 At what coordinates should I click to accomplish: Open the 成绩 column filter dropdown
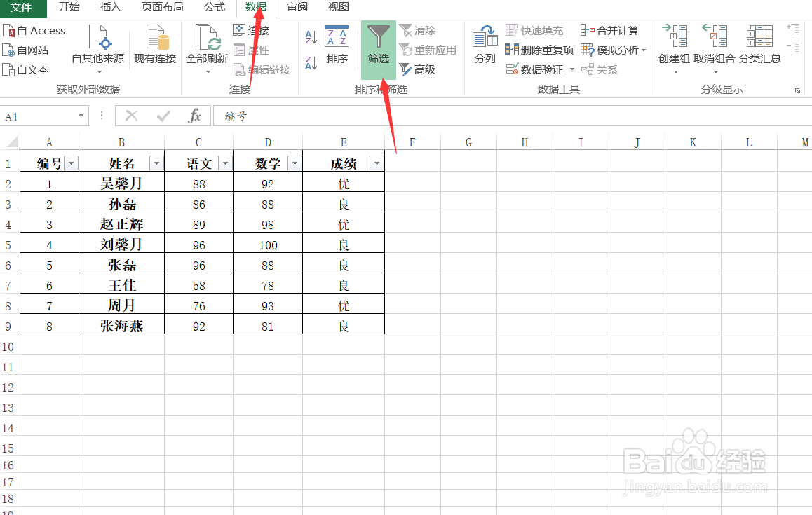[377, 162]
